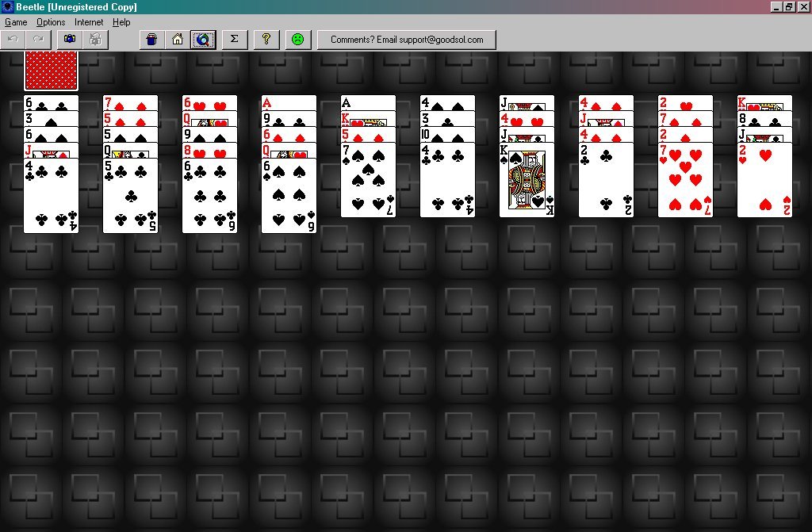
Task: Click the grayed-out restore snapshot icon
Action: (x=94, y=39)
